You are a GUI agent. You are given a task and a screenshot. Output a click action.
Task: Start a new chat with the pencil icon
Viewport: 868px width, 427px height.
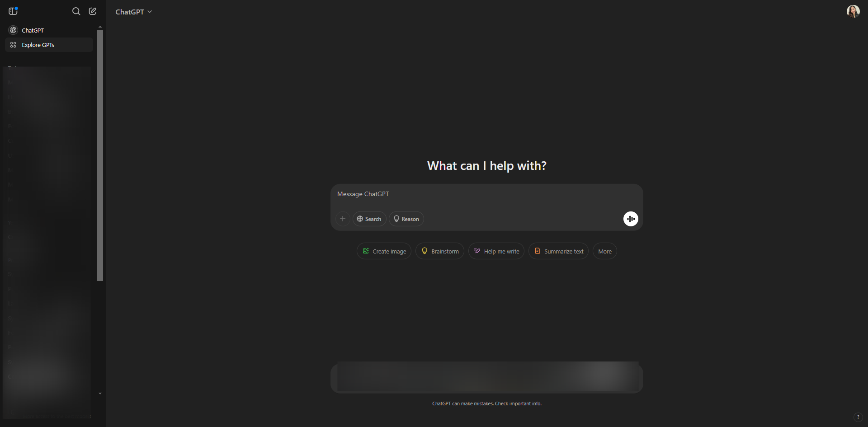click(x=93, y=11)
